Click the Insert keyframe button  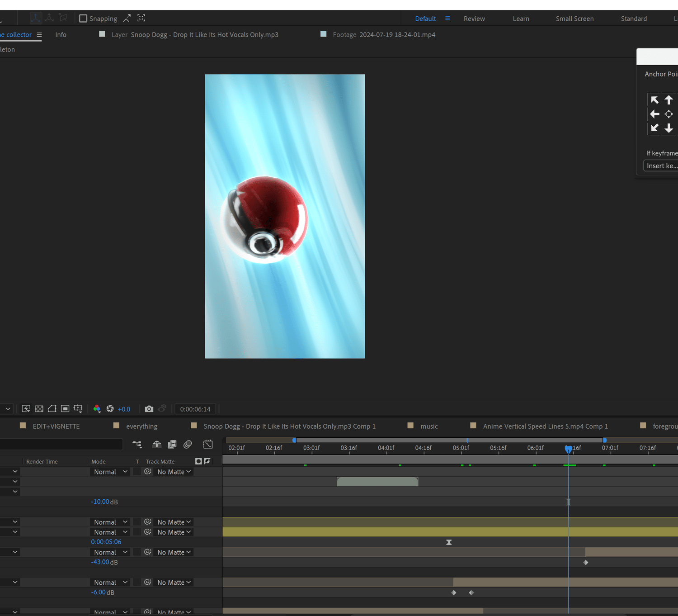pos(661,166)
